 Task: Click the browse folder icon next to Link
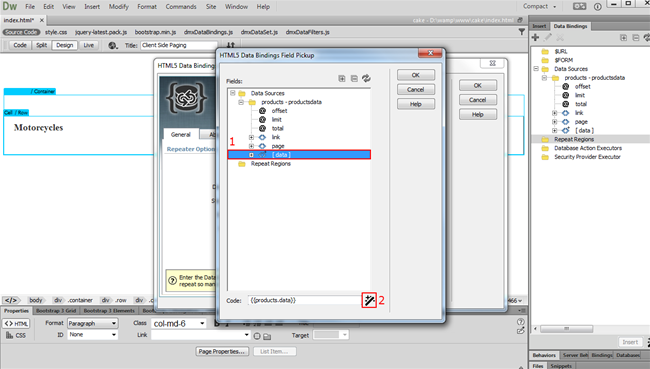coord(267,336)
